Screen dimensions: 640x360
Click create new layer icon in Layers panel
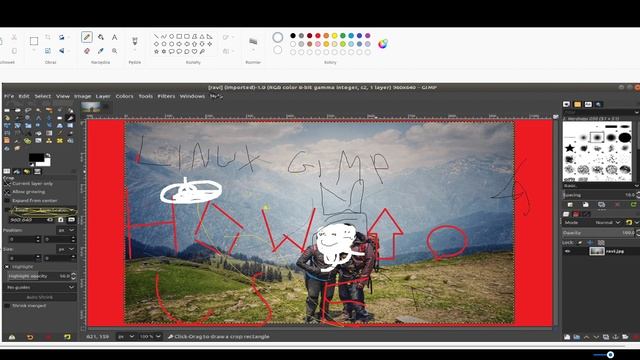coord(567,337)
